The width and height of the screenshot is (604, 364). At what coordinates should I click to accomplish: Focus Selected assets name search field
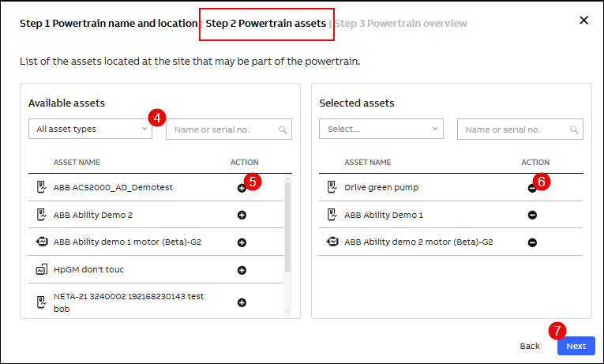(x=513, y=130)
